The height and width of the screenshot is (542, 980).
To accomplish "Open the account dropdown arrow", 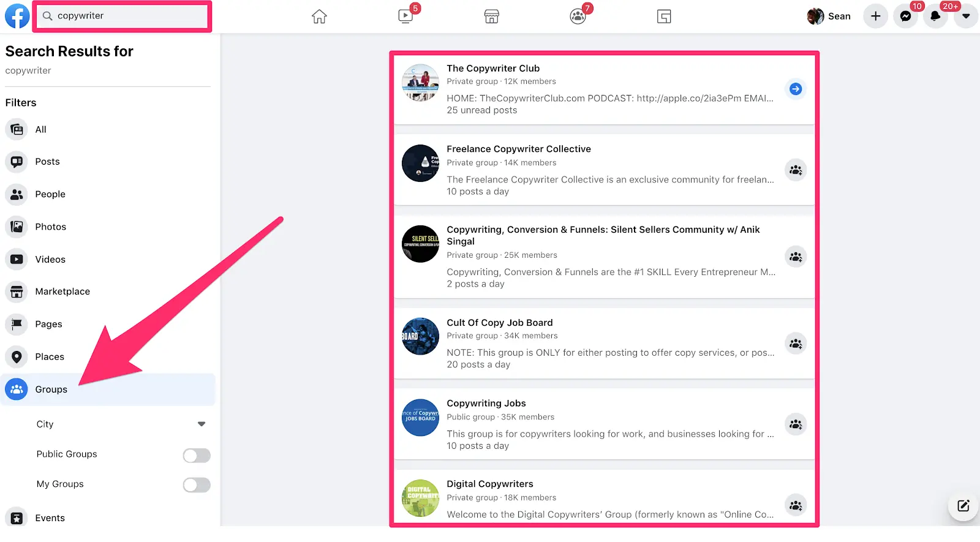I will (x=966, y=17).
